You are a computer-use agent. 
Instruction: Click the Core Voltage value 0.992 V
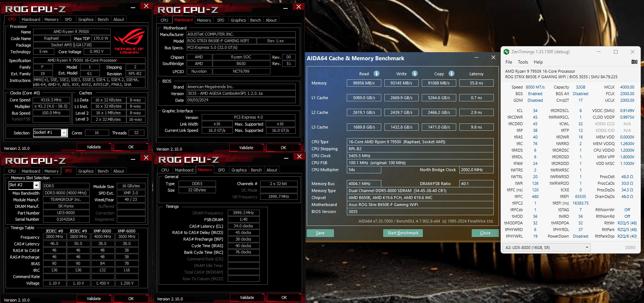(x=97, y=52)
